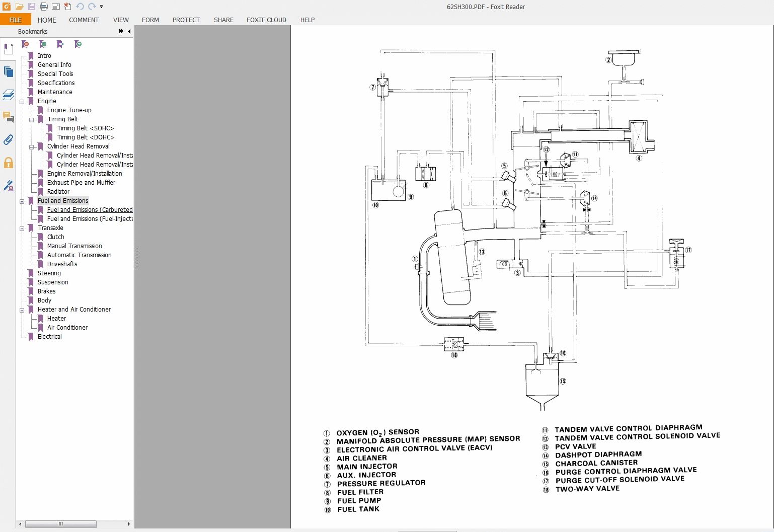774x532 pixels.
Task: Open the customize quick access toolbar dropdown
Action: tap(101, 7)
